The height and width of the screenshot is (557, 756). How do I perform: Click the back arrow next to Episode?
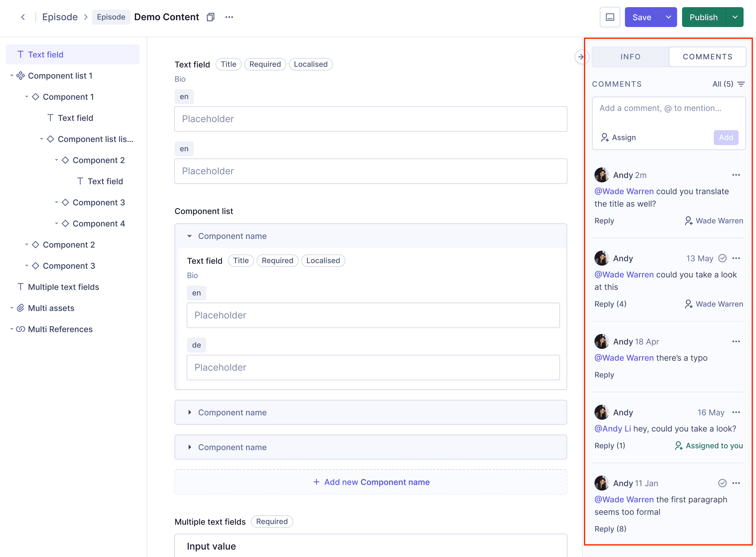point(23,17)
